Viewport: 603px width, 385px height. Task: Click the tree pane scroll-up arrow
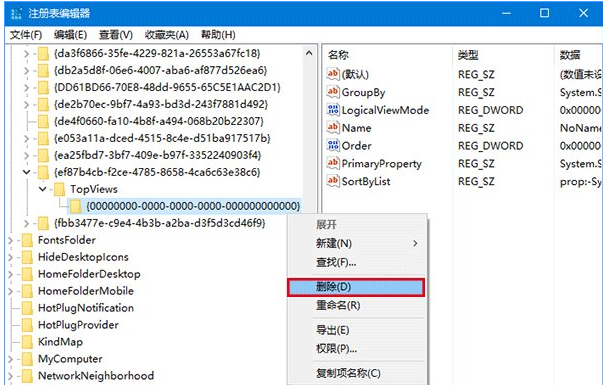tap(309, 53)
